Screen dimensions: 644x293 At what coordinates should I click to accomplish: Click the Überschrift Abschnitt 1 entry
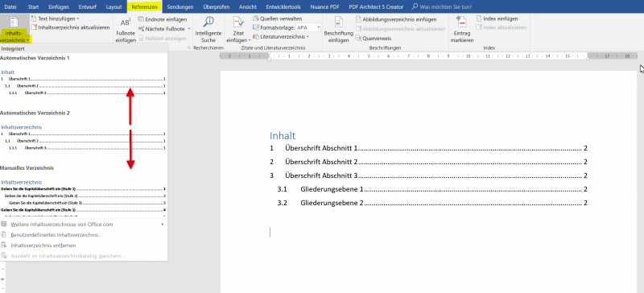(429, 148)
